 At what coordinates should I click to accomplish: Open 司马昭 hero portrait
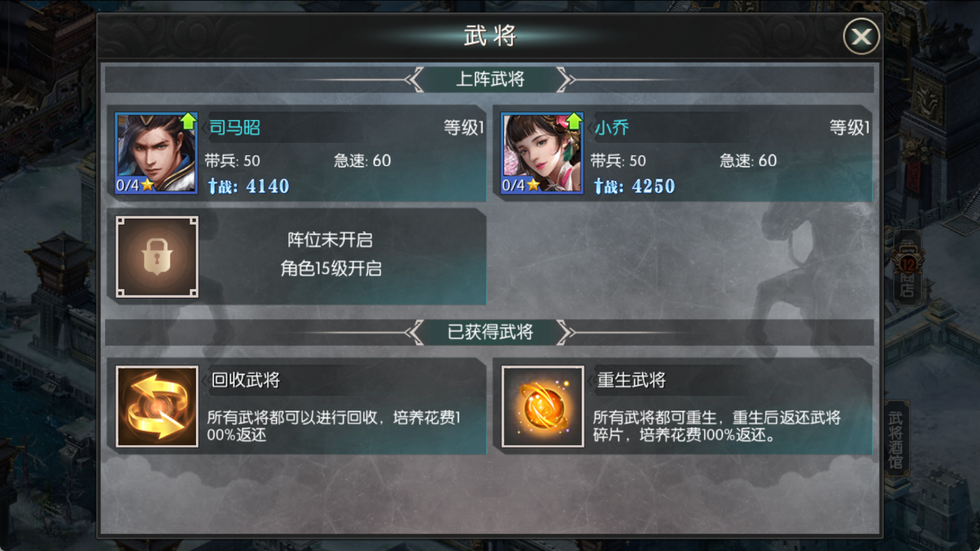[156, 153]
